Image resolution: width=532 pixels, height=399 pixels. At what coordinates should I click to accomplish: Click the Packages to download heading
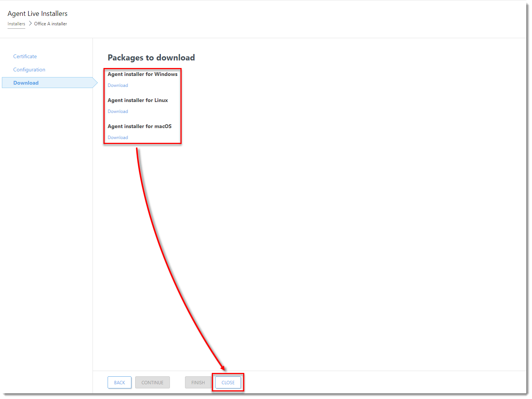click(x=151, y=57)
